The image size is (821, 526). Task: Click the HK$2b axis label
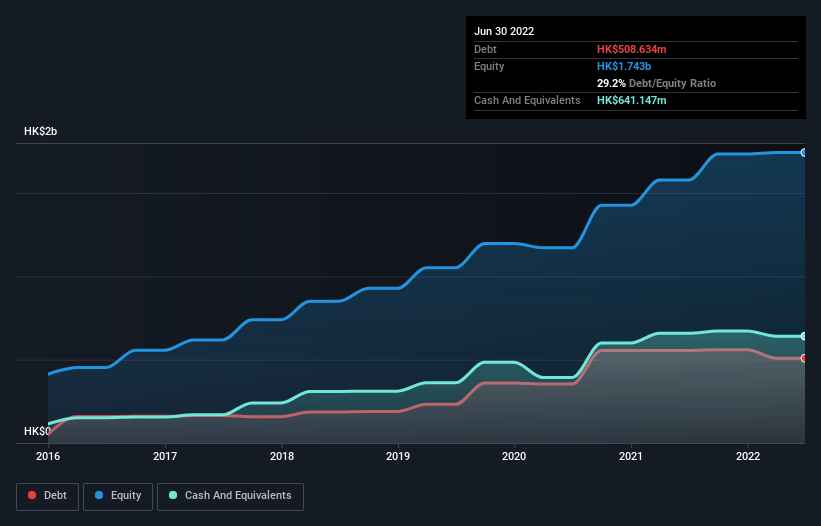pyautogui.click(x=40, y=131)
